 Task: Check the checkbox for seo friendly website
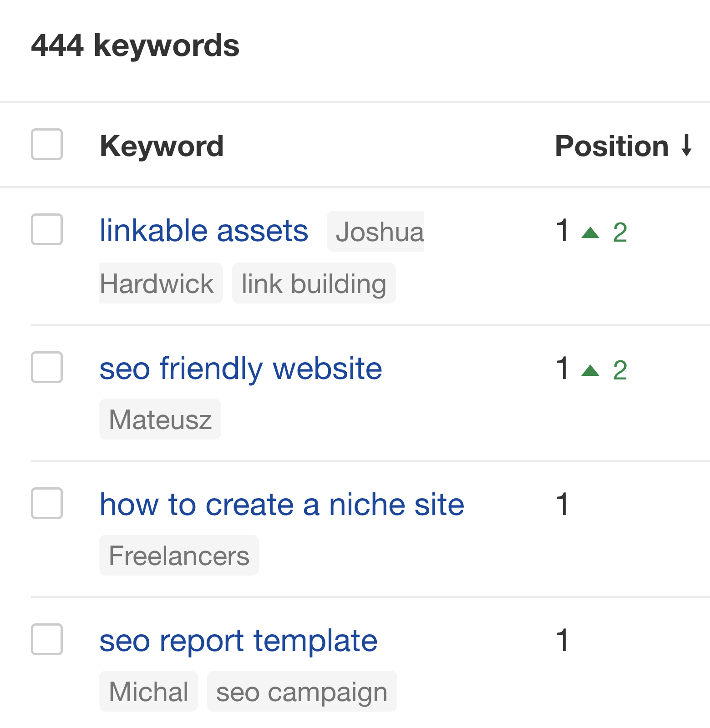click(x=46, y=369)
